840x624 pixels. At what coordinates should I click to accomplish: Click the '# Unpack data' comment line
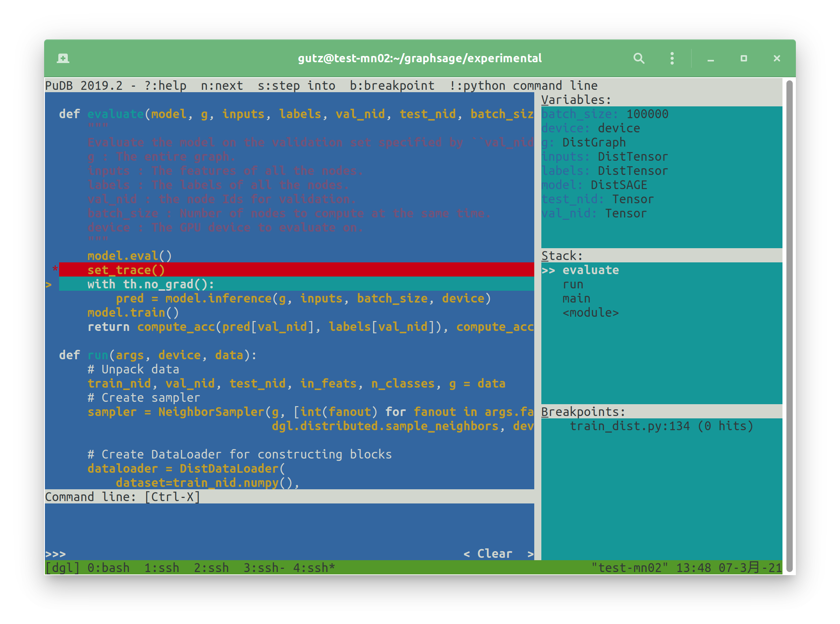(133, 369)
